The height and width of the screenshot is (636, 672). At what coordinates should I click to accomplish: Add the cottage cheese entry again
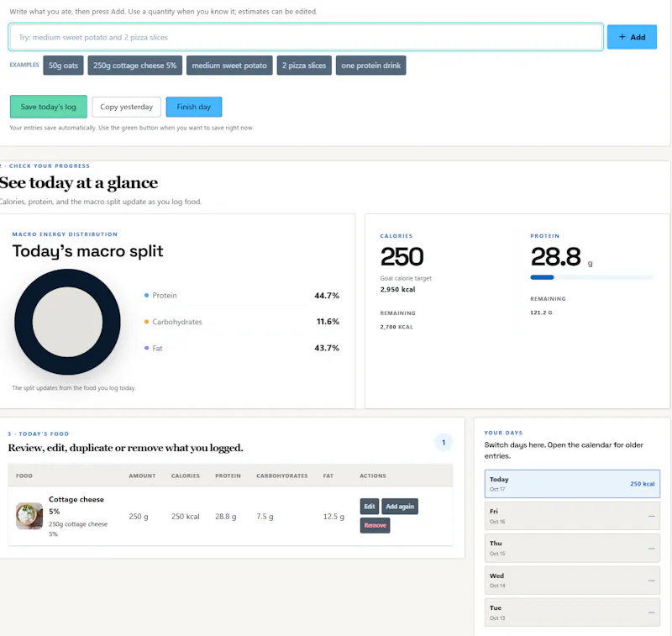point(400,506)
